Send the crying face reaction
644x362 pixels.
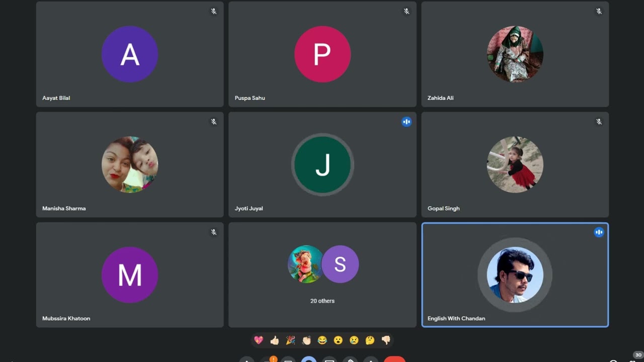tap(354, 340)
